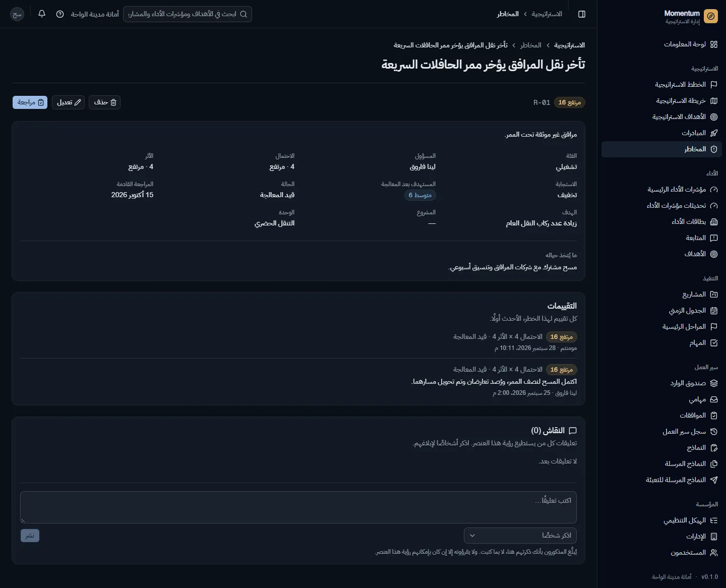Click the target icon beside الأهداف الاستراتيجية
726x588 pixels.
tap(714, 117)
